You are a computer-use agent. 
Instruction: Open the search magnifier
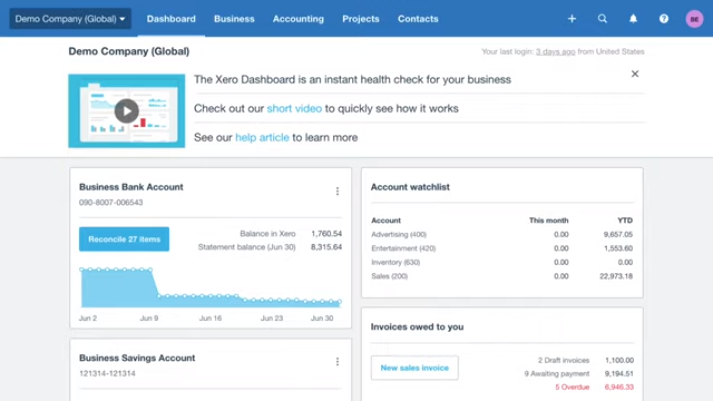(x=603, y=19)
